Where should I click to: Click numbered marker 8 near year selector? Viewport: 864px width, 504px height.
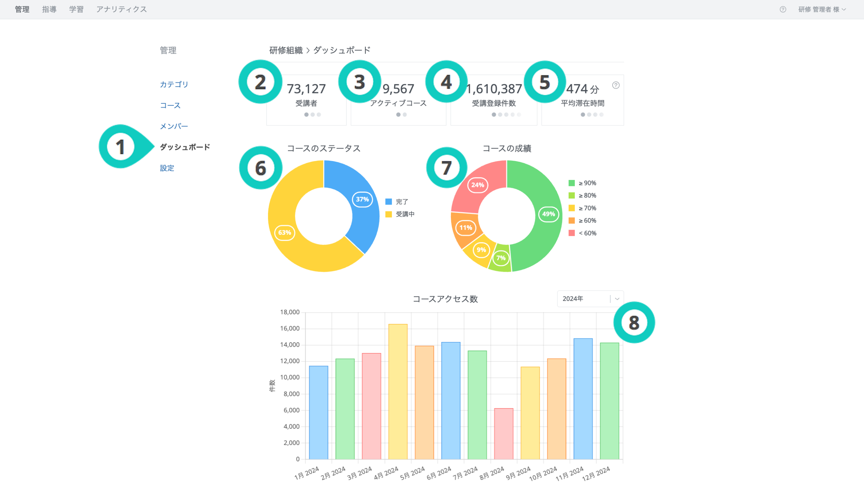click(x=634, y=322)
